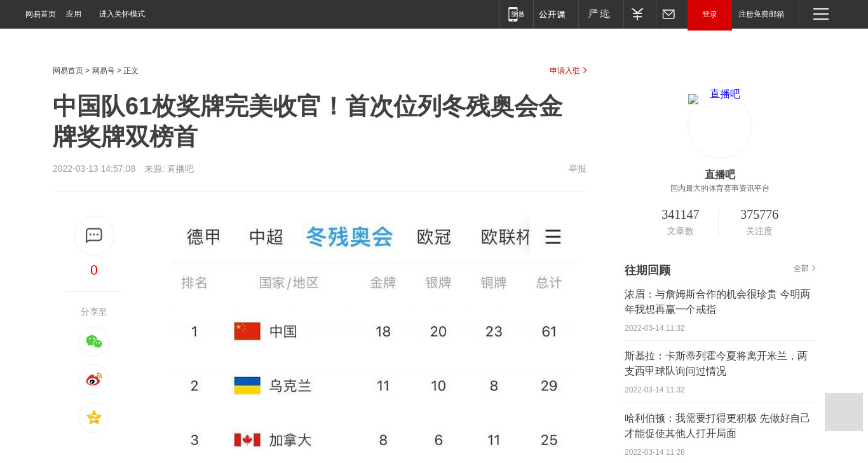Click the 往期回顾 heading
This screenshot has height=463, width=868.
click(x=648, y=270)
